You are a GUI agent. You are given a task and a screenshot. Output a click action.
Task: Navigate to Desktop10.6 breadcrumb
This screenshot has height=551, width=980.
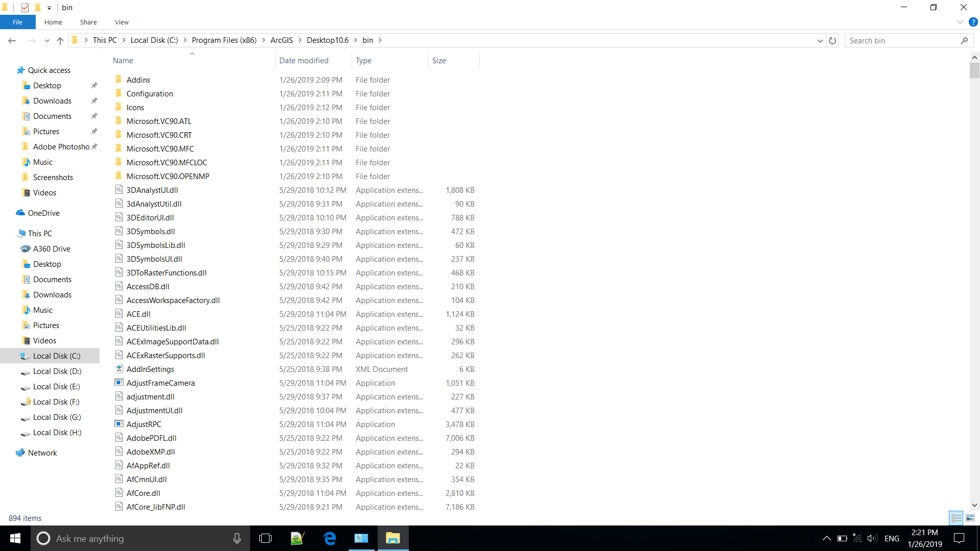click(328, 40)
